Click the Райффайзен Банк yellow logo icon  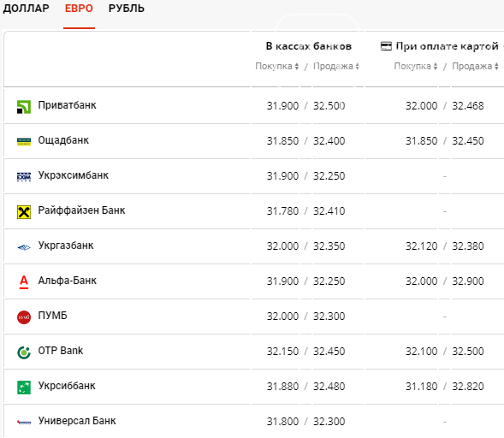(24, 212)
